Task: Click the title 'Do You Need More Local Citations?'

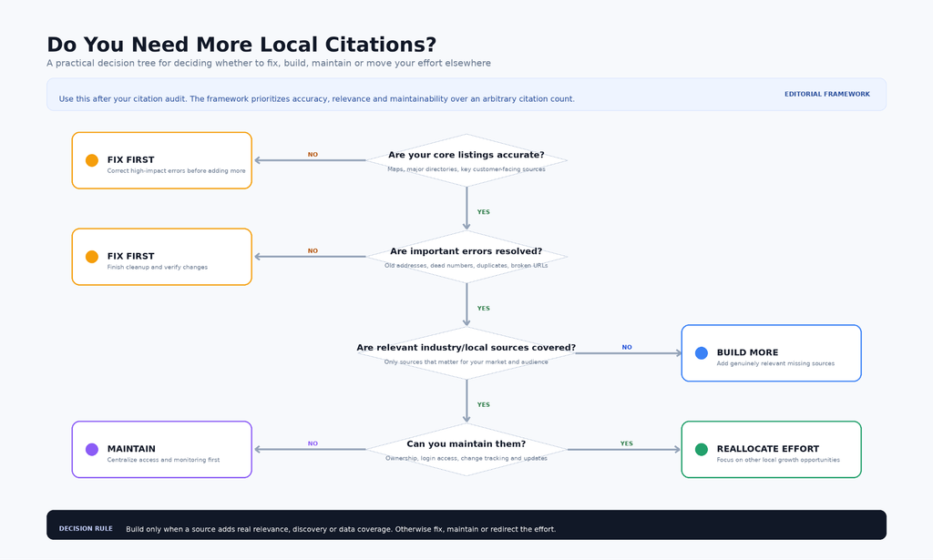Action: (241, 45)
